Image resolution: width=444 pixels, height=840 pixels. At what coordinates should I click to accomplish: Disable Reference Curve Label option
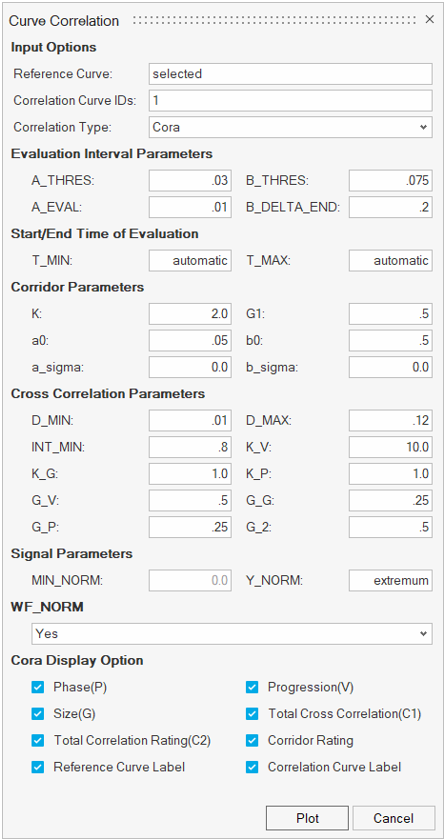coord(37,767)
